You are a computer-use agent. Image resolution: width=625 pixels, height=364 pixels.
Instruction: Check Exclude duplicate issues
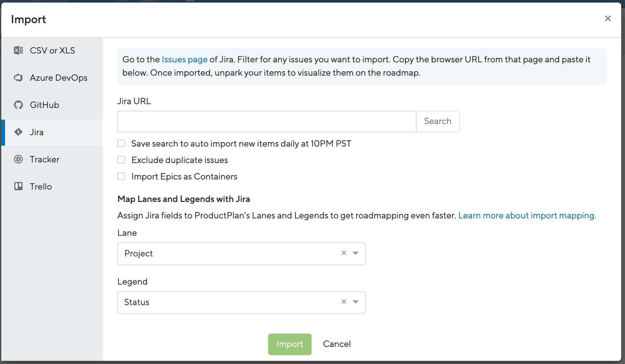pyautogui.click(x=121, y=160)
